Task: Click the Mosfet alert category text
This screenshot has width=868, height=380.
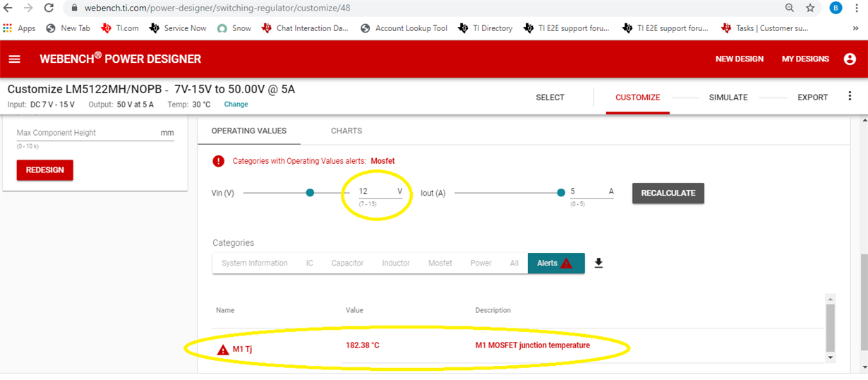Action: pyautogui.click(x=382, y=161)
